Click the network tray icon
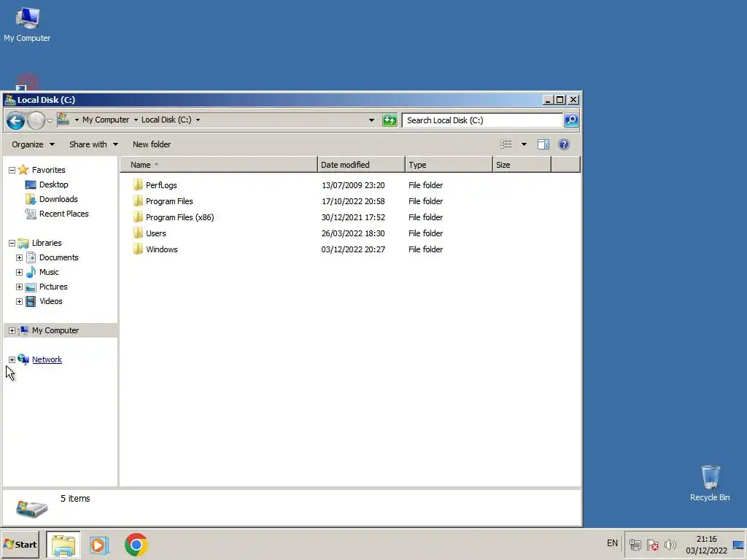Screen dimensions: 747x560 [x=635, y=544]
